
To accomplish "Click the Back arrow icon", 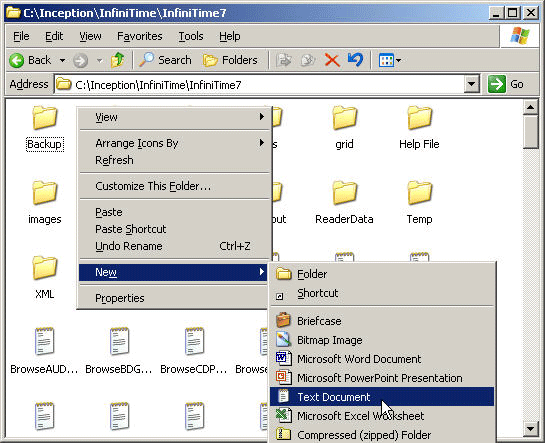I will click(x=16, y=60).
